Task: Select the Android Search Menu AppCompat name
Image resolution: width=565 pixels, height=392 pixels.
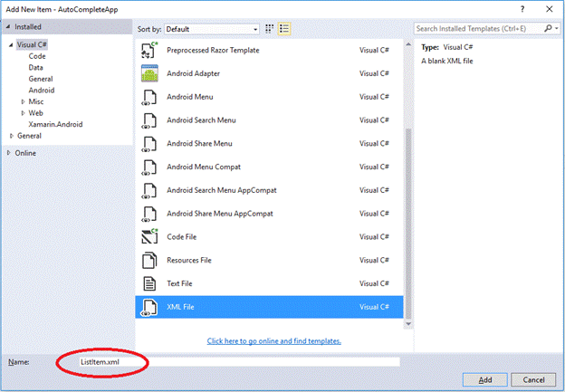Action: coord(222,190)
